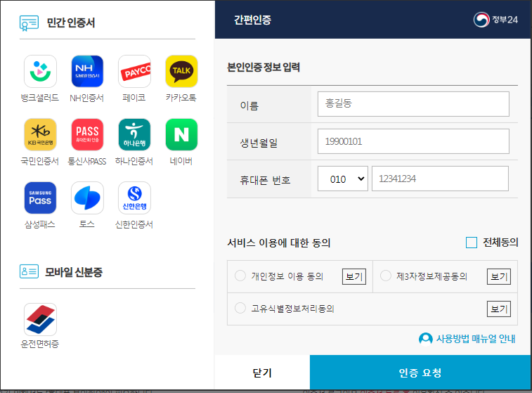Viewport: 532px width, 393px height.
Task: Choose the NH인증서 icon
Action: 87,71
